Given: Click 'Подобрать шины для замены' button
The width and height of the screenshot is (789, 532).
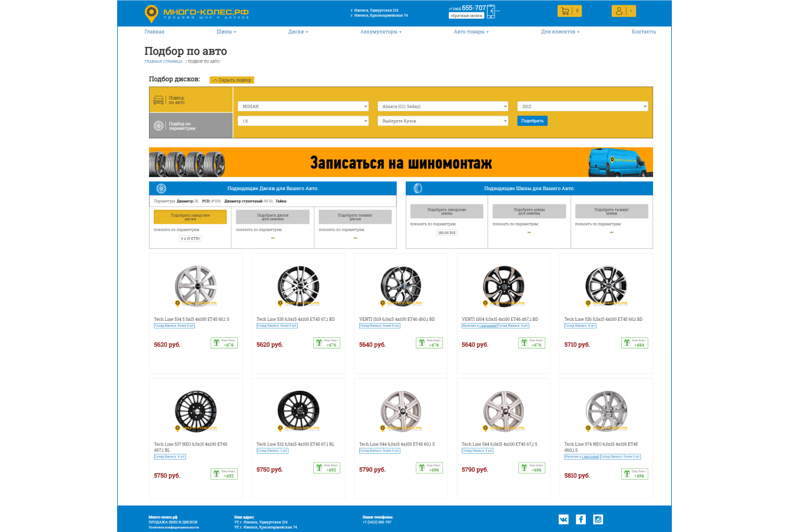Looking at the screenshot, I should 529,211.
